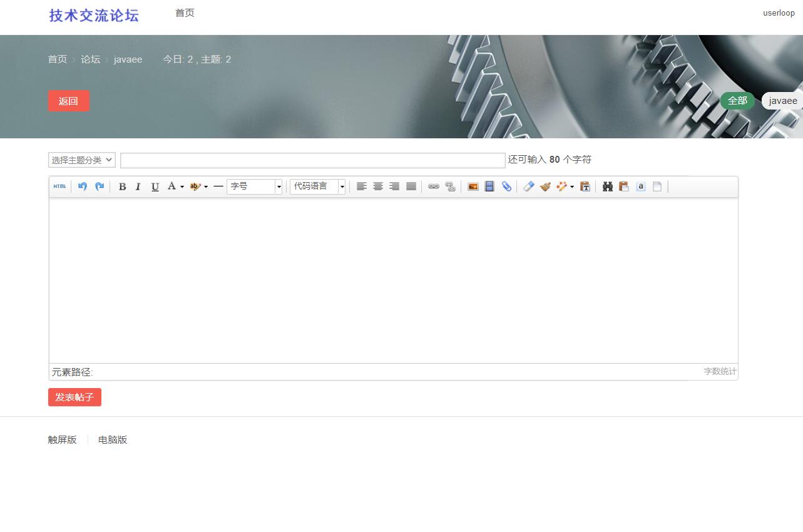Toggle HTML source view in editor toolbar
This screenshot has height=532, width=803.
[59, 187]
